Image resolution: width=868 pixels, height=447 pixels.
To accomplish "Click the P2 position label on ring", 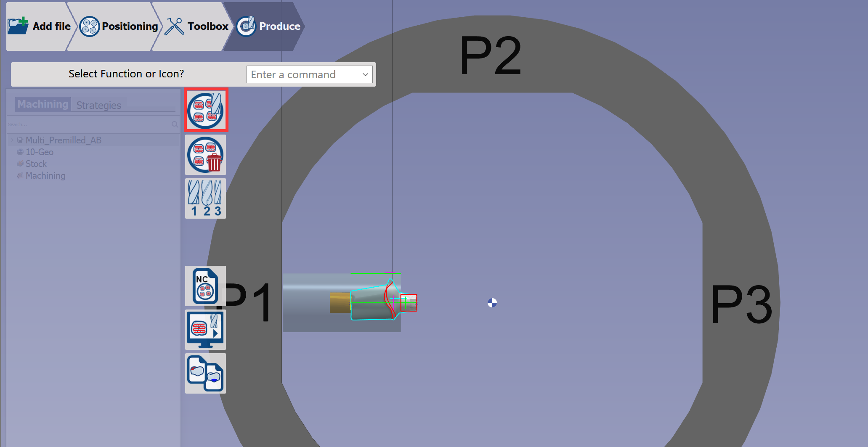I will pos(491,55).
